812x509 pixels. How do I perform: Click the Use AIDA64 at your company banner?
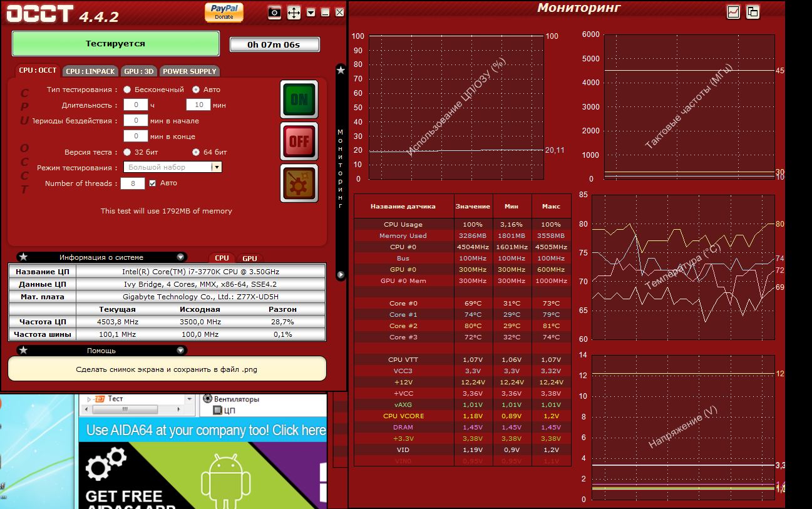[x=202, y=430]
